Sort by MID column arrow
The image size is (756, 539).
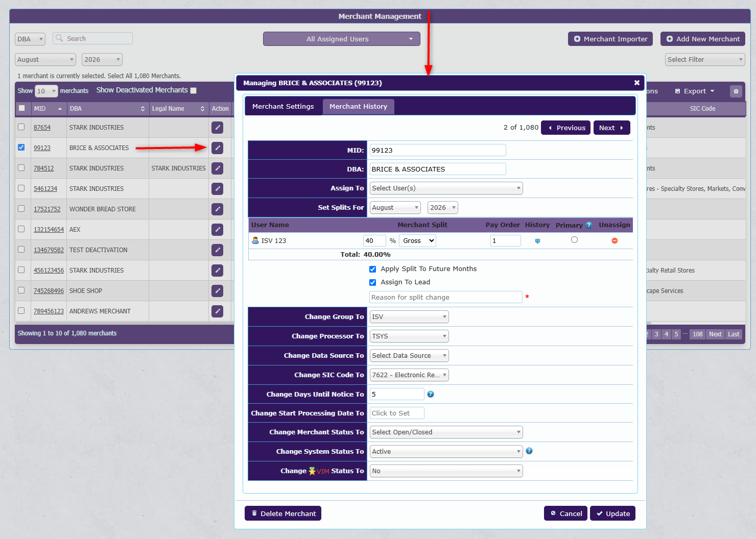[60, 109]
